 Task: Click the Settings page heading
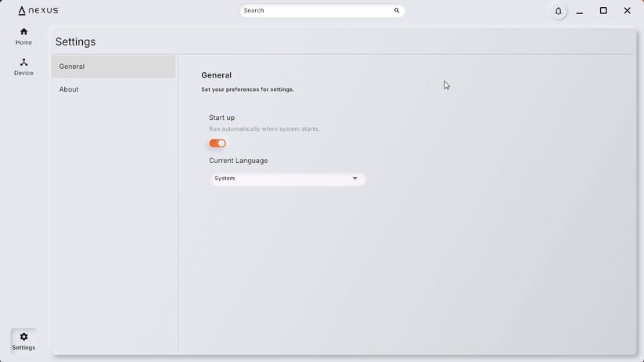[x=76, y=42]
